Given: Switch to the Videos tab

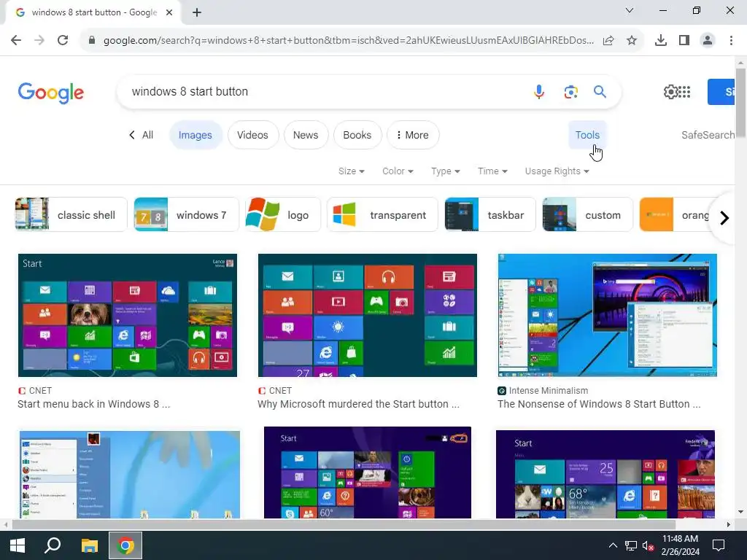Looking at the screenshot, I should 252,135.
